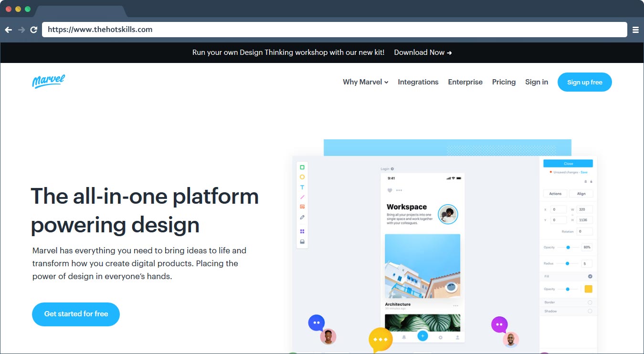The image size is (644, 354).
Task: Click the W field showing 320
Action: pyautogui.click(x=584, y=209)
